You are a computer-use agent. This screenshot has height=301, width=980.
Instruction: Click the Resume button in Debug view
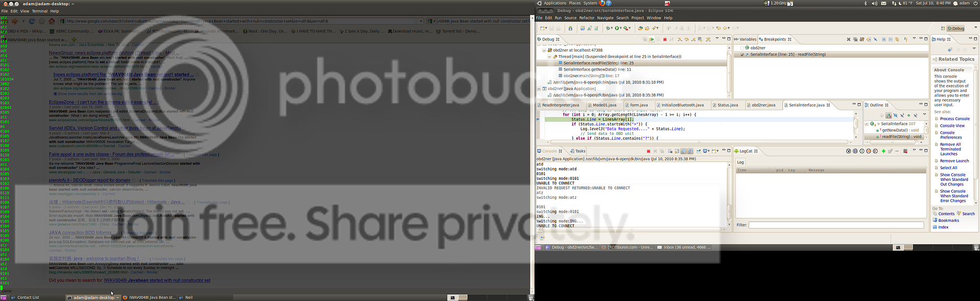[651, 39]
